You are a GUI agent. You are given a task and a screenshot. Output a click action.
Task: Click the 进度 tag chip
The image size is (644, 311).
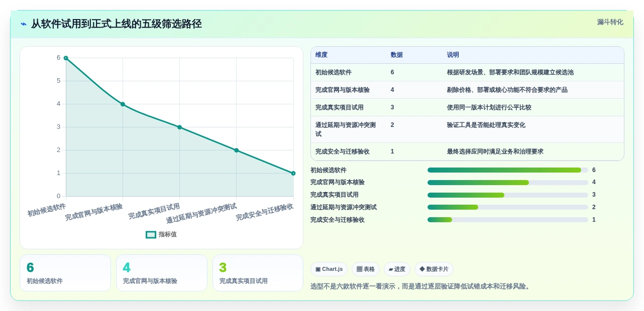(397, 269)
